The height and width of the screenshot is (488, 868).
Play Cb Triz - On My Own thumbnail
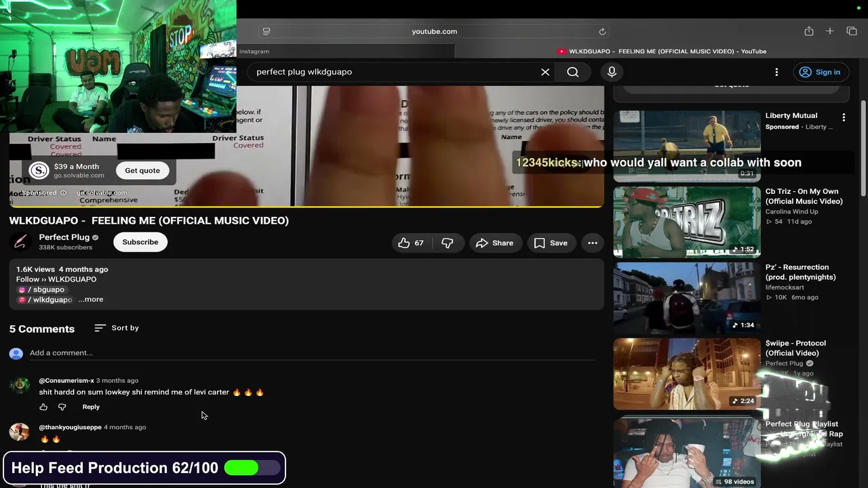(687, 222)
